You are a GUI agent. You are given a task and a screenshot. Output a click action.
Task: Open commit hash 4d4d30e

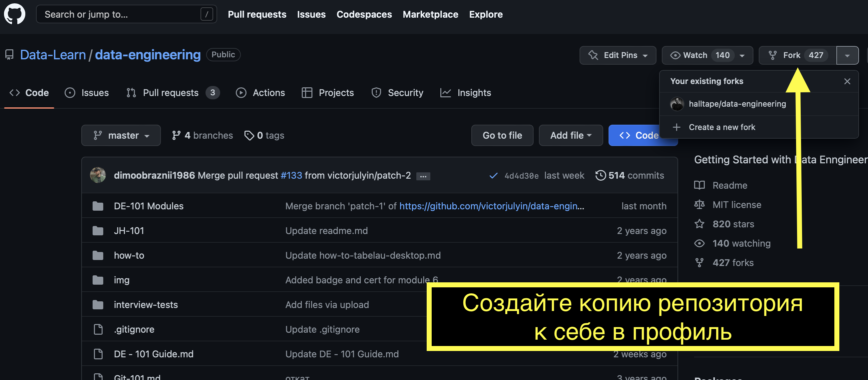click(521, 176)
